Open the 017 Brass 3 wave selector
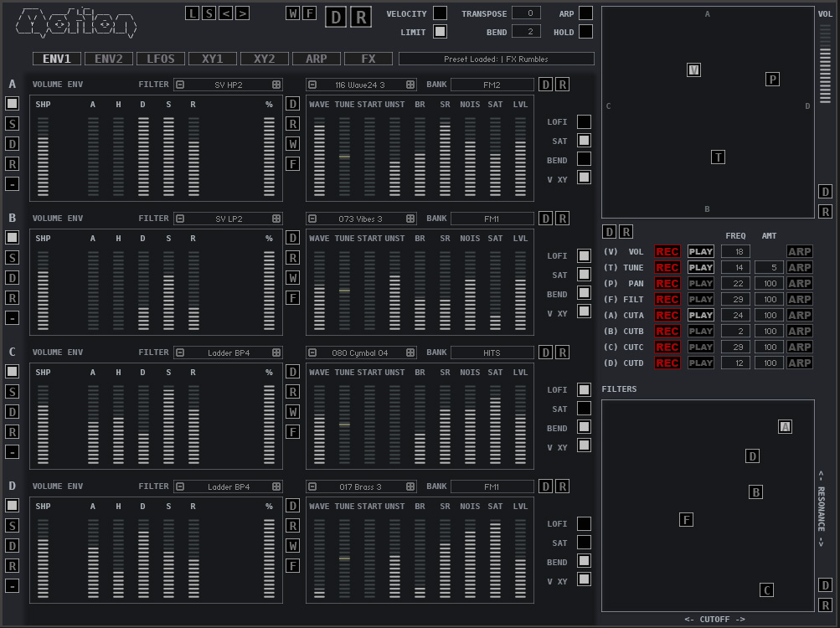This screenshot has height=628, width=840. coord(361,486)
